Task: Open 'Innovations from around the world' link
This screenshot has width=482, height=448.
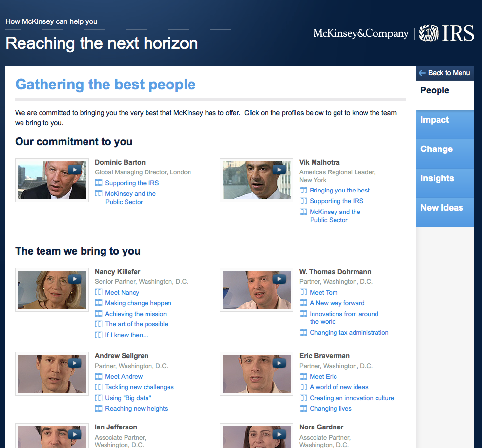Action: tap(344, 318)
